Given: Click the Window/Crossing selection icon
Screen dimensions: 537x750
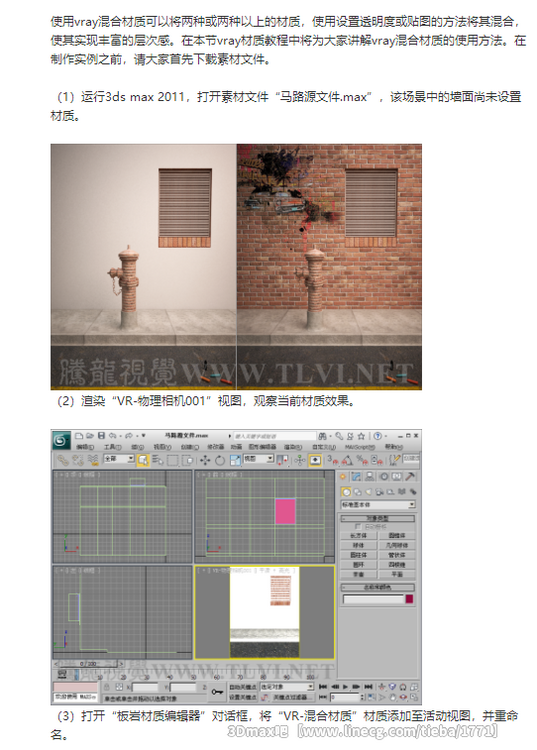Looking at the screenshot, I should pos(188,460).
